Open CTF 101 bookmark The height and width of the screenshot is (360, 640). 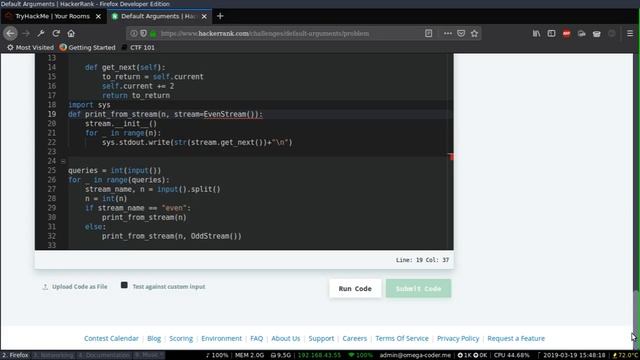(x=138, y=47)
